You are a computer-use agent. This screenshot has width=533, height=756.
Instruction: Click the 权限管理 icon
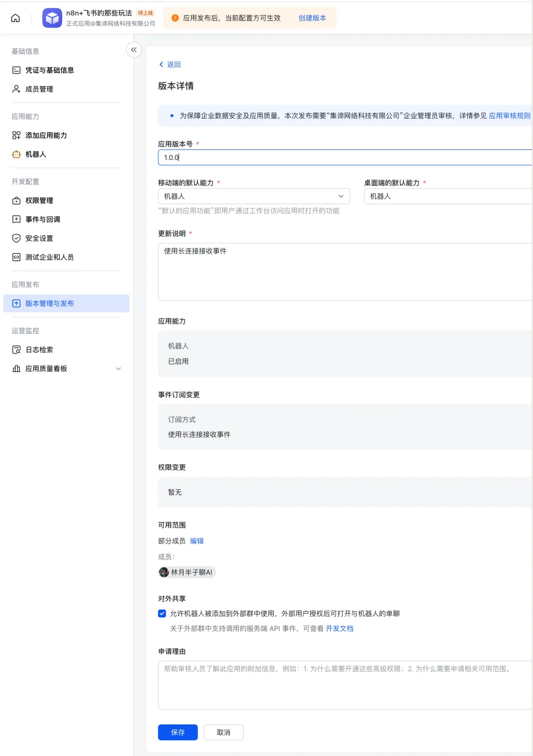click(x=16, y=200)
